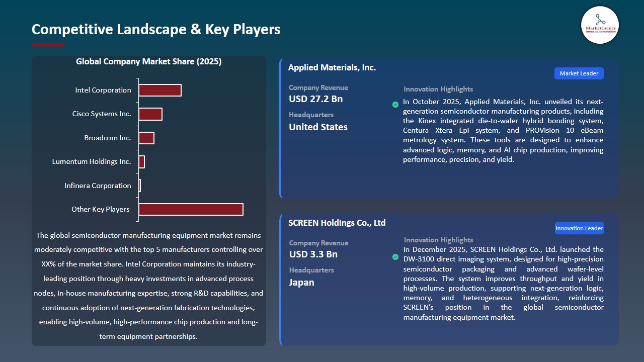Image resolution: width=644 pixels, height=362 pixels.
Task: Click the MarketGenics logo
Action: coord(600,25)
